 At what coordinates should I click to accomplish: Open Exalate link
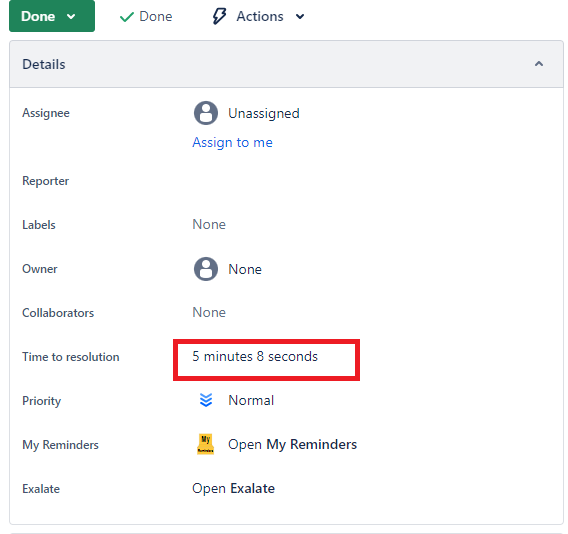coord(233,488)
